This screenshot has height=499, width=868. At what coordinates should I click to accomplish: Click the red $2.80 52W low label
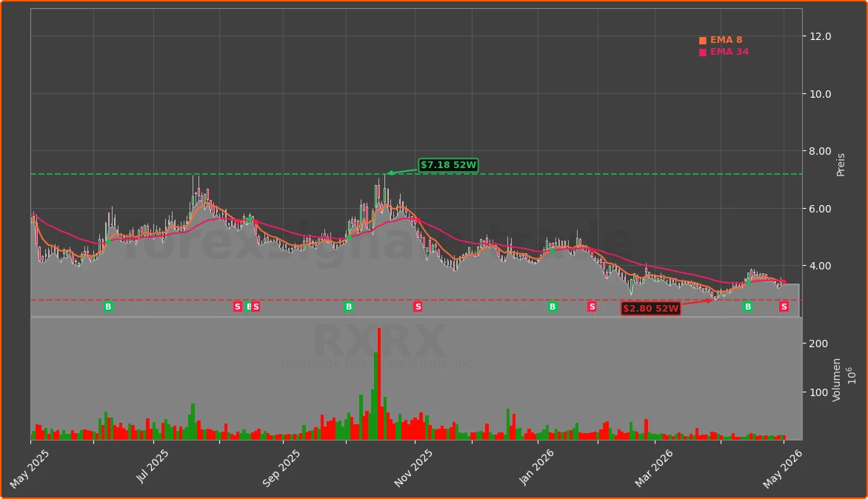[x=650, y=308]
